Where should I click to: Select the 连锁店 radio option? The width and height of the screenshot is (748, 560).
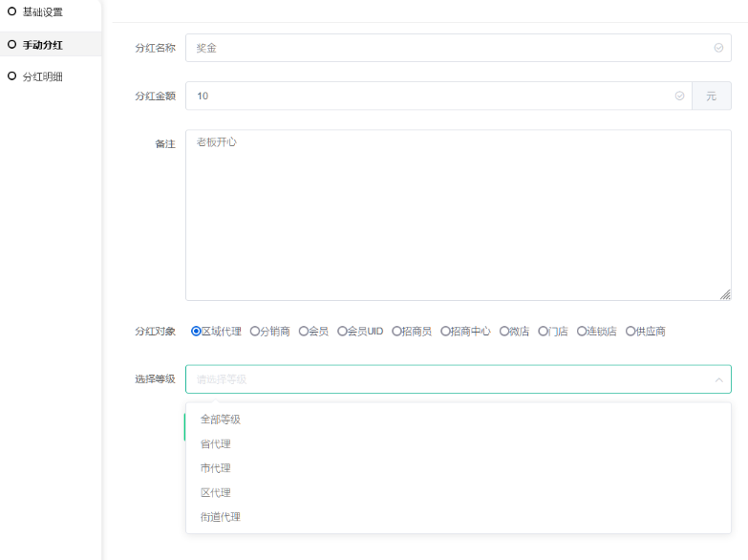(582, 332)
